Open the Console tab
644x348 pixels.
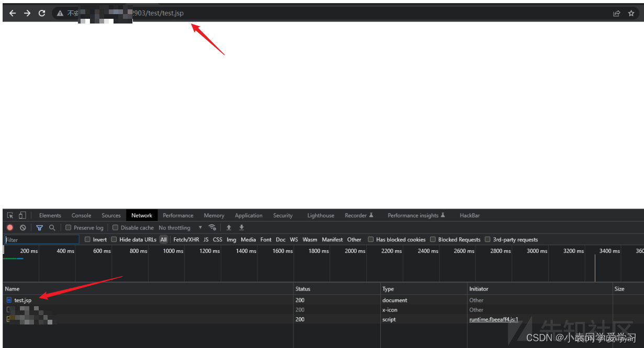tap(82, 215)
